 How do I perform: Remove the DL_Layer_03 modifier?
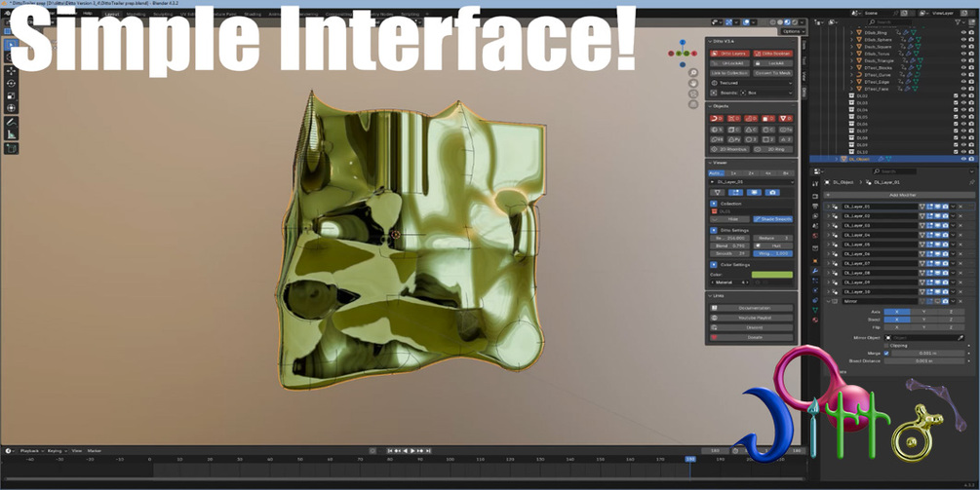coord(960,225)
